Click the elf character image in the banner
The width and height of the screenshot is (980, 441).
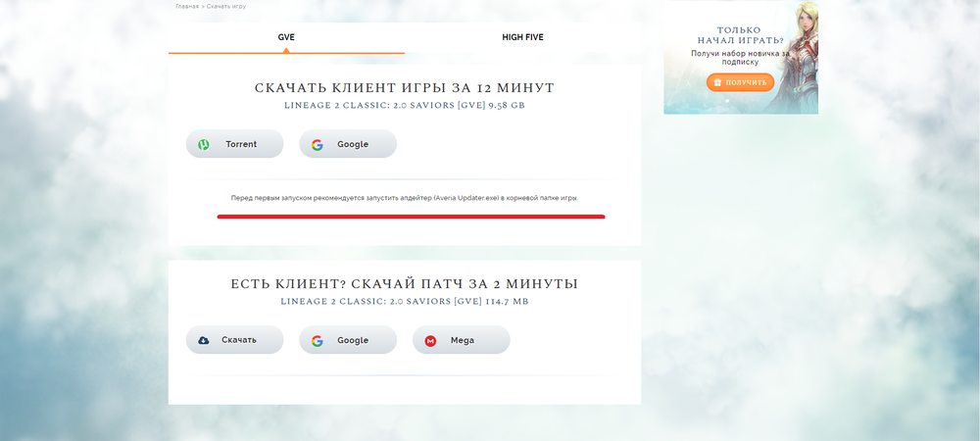pyautogui.click(x=796, y=49)
